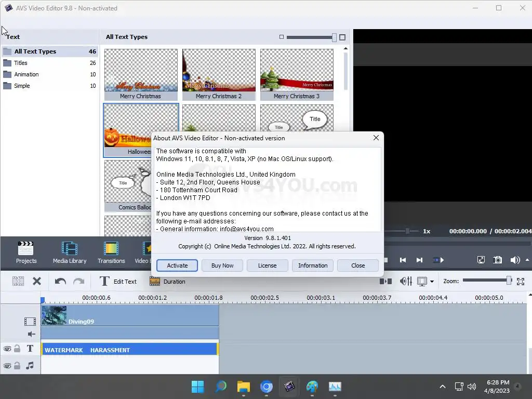Click the Buy Now button

pos(222,265)
